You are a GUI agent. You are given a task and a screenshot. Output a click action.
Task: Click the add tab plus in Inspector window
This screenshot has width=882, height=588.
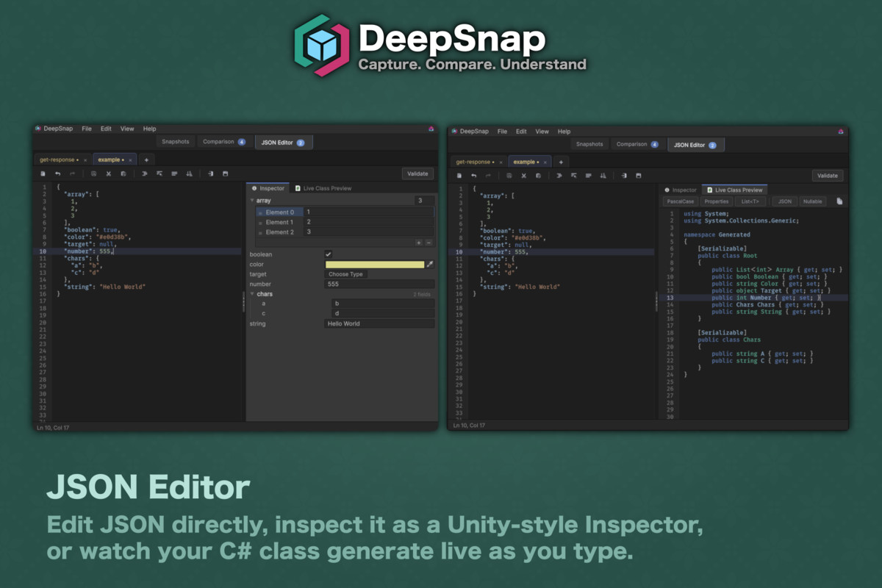coord(146,159)
